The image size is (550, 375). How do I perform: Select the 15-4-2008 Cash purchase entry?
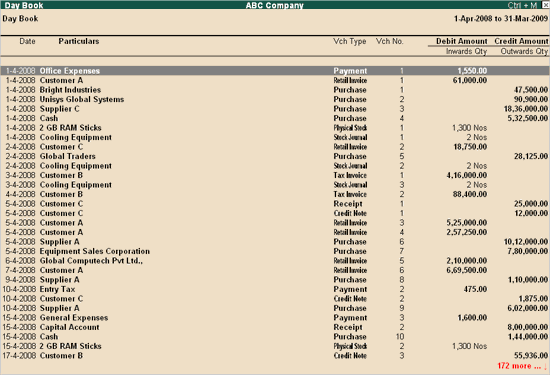pyautogui.click(x=275, y=336)
